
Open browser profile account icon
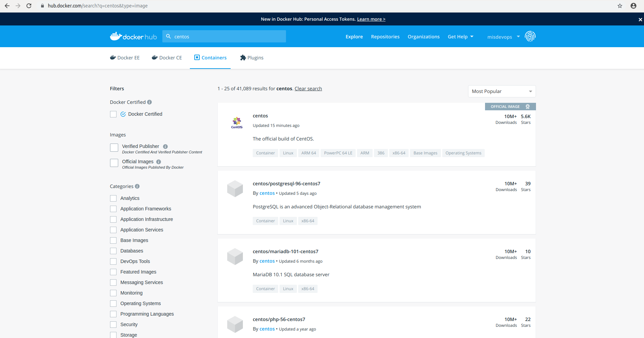tap(633, 6)
